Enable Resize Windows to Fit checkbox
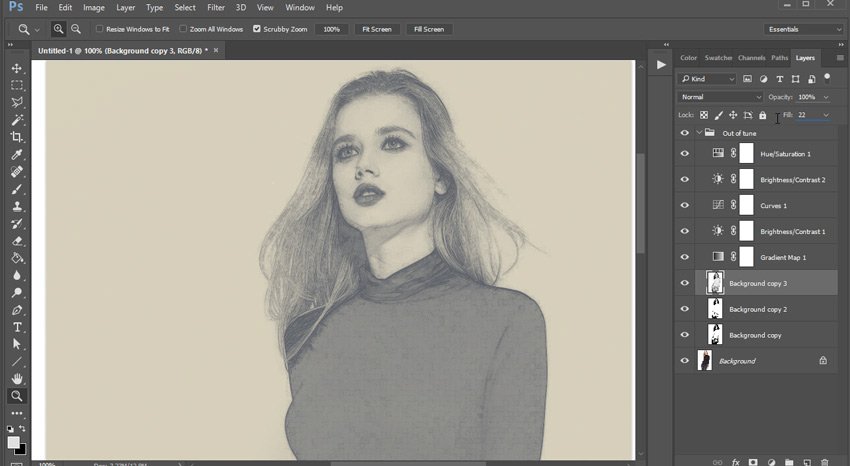The width and height of the screenshot is (850, 466). pyautogui.click(x=100, y=29)
